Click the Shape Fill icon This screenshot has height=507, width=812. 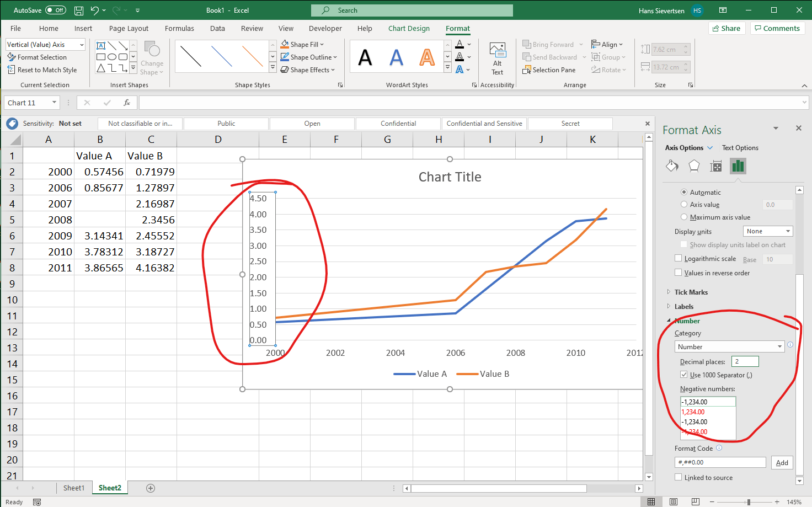(x=285, y=44)
